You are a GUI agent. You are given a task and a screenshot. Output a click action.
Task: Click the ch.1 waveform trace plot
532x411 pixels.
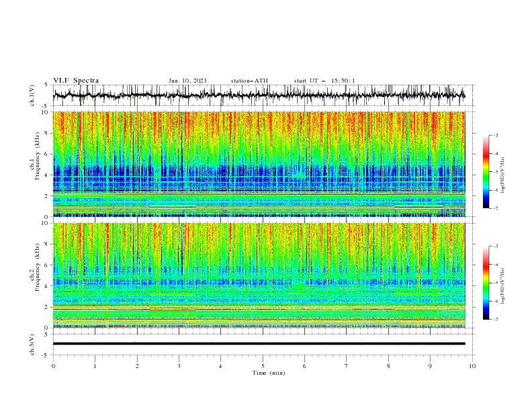coord(259,95)
